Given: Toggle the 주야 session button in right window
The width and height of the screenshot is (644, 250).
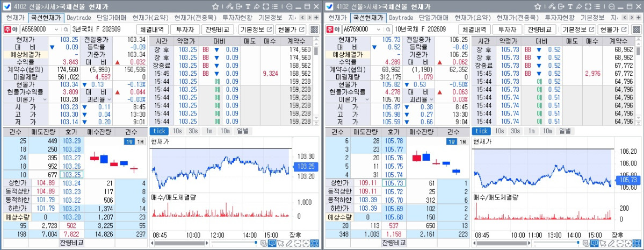Looking at the screenshot, I should click(334, 30).
